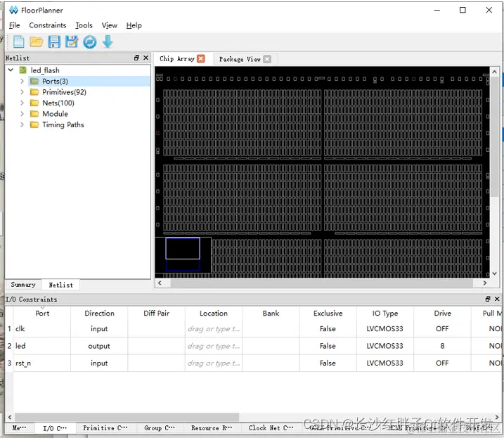Open the Resource Reservation tab

[x=212, y=427]
